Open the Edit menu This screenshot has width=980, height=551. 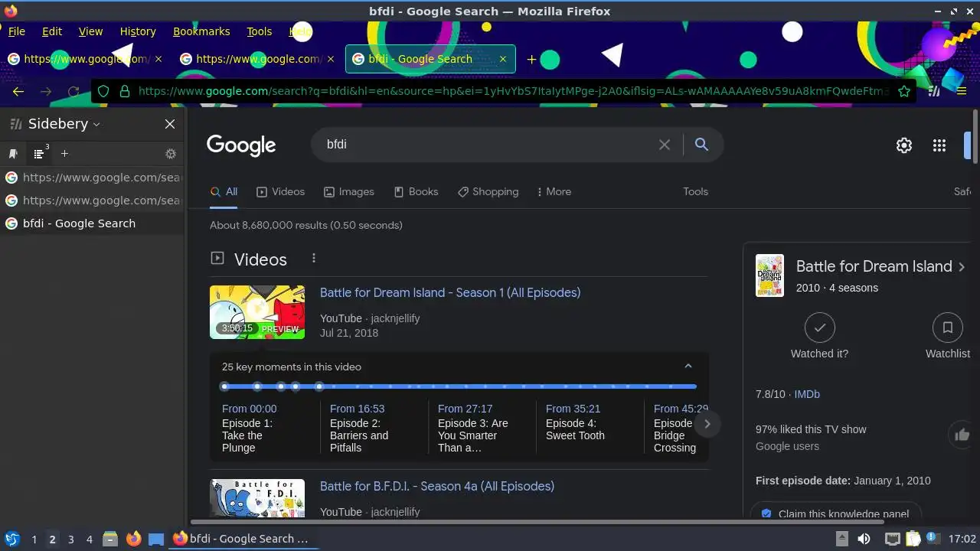pos(52,31)
